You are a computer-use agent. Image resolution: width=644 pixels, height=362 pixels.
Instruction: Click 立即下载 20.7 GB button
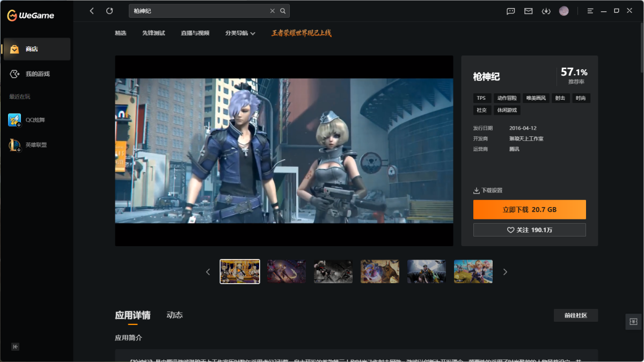pyautogui.click(x=529, y=210)
